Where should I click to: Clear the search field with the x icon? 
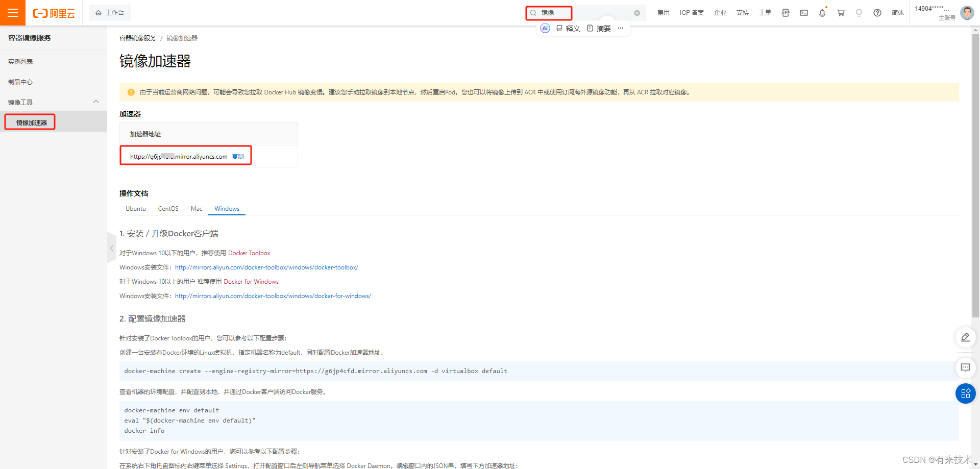point(637,13)
